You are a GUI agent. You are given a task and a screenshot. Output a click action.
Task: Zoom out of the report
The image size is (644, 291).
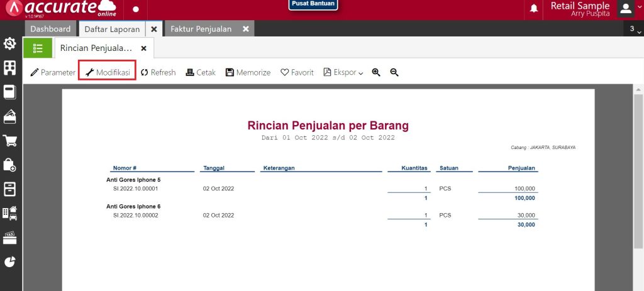click(x=394, y=72)
